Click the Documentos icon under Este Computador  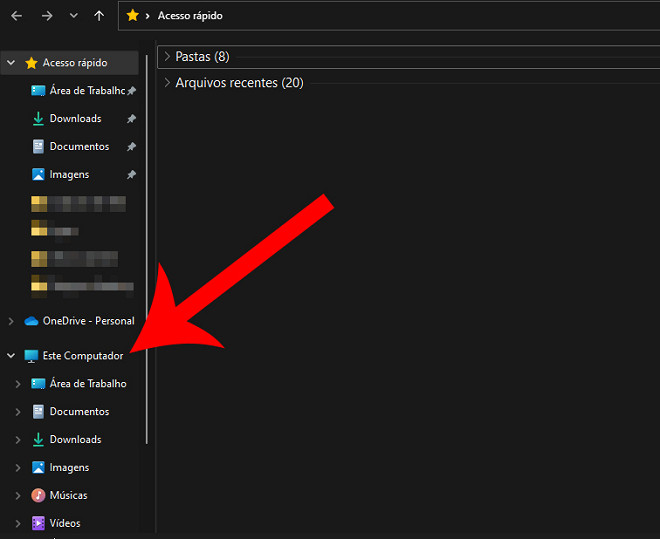click(x=38, y=412)
